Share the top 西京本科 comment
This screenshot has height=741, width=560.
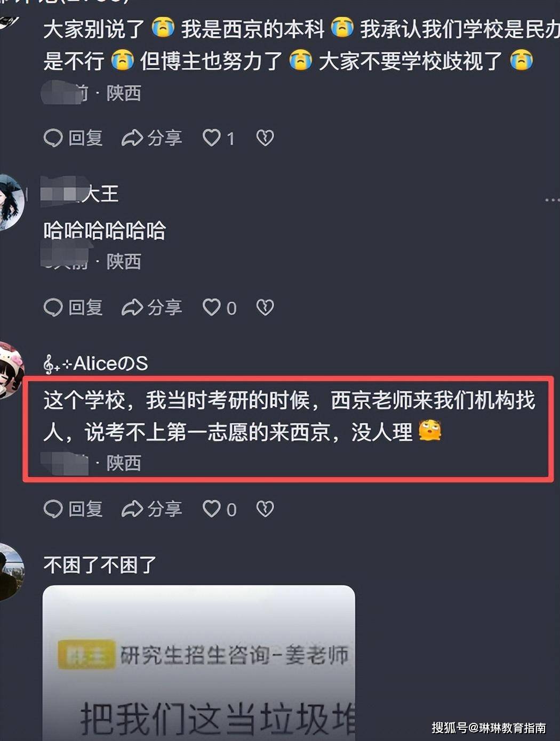[152, 138]
